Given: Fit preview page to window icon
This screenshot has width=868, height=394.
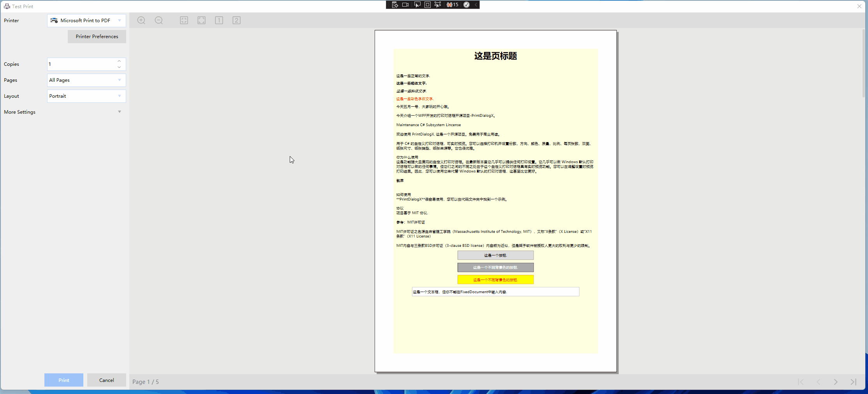Looking at the screenshot, I should click(x=201, y=20).
